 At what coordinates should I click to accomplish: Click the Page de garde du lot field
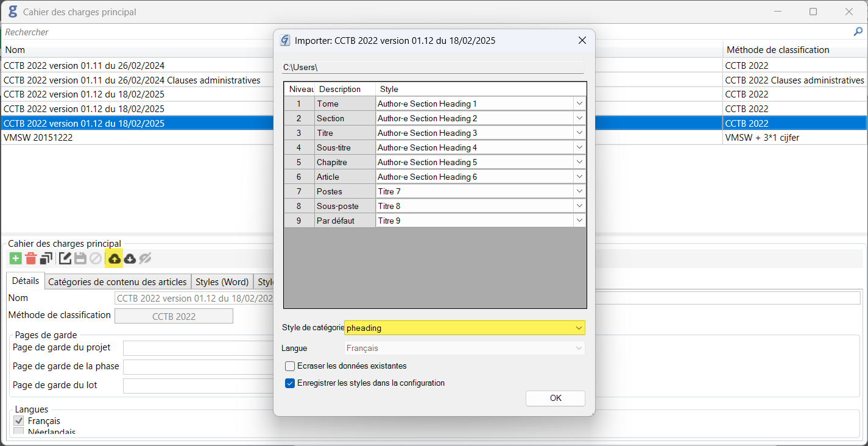point(198,386)
